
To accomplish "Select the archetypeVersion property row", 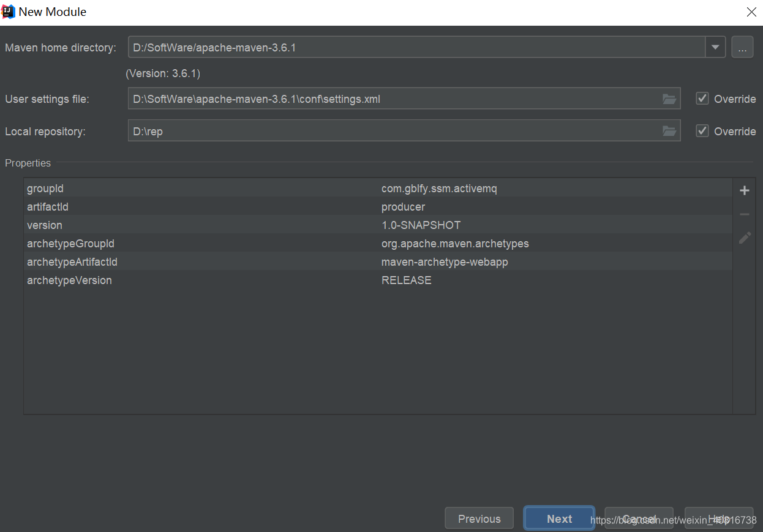I will [x=378, y=280].
